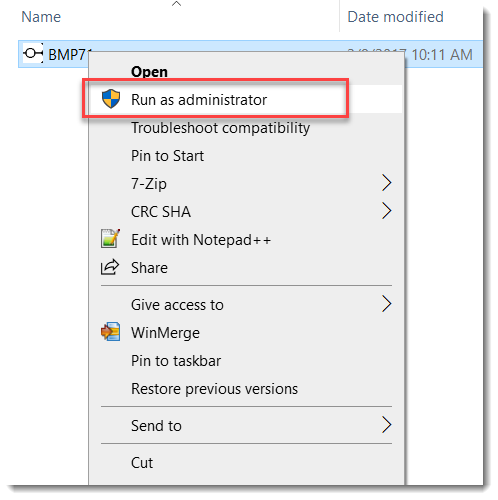
Task: Select the date modified cell showing 10:11 AM
Action: 442,54
